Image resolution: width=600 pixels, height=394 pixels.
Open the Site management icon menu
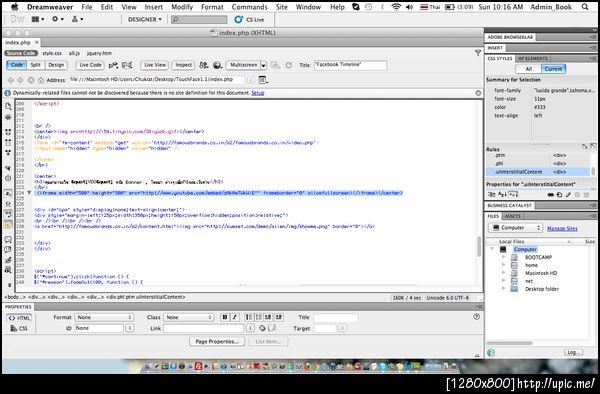point(77,19)
